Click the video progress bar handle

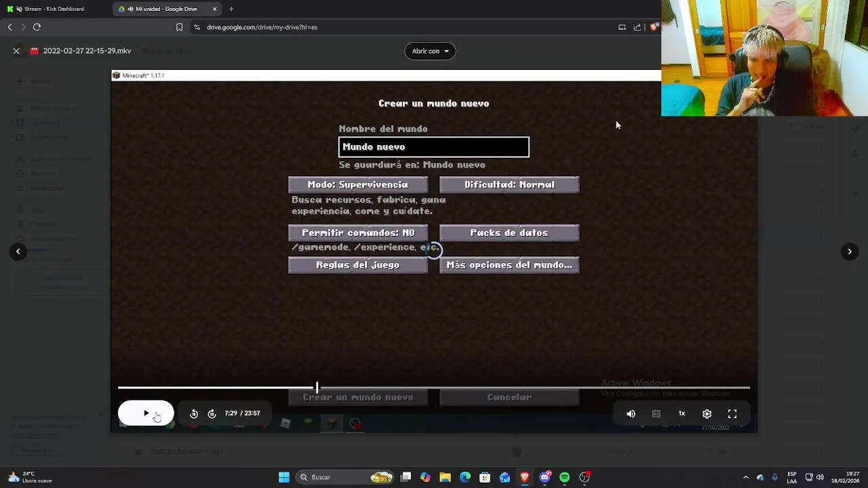(x=317, y=388)
